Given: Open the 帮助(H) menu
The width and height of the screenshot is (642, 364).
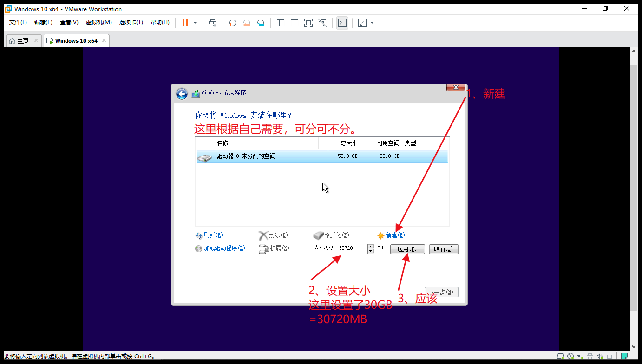Looking at the screenshot, I should click(160, 22).
